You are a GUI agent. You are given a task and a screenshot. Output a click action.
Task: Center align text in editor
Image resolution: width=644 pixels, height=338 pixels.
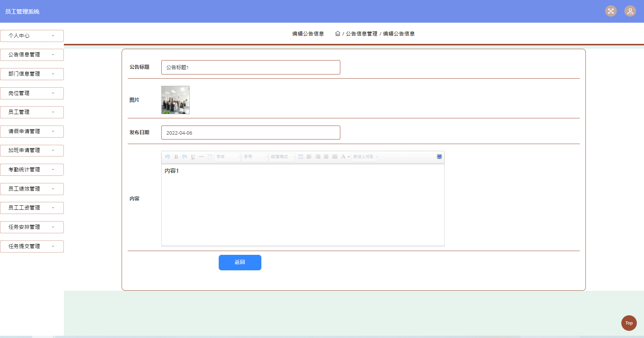point(326,157)
